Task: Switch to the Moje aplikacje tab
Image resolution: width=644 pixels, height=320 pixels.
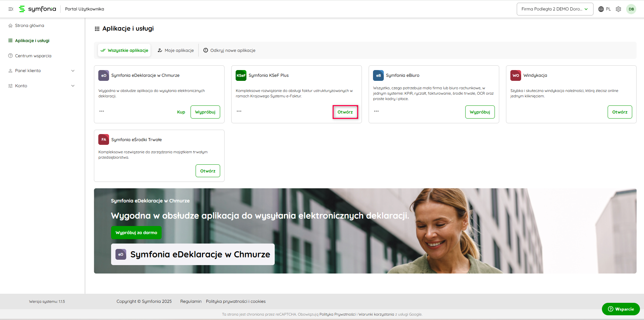Action: click(x=176, y=51)
